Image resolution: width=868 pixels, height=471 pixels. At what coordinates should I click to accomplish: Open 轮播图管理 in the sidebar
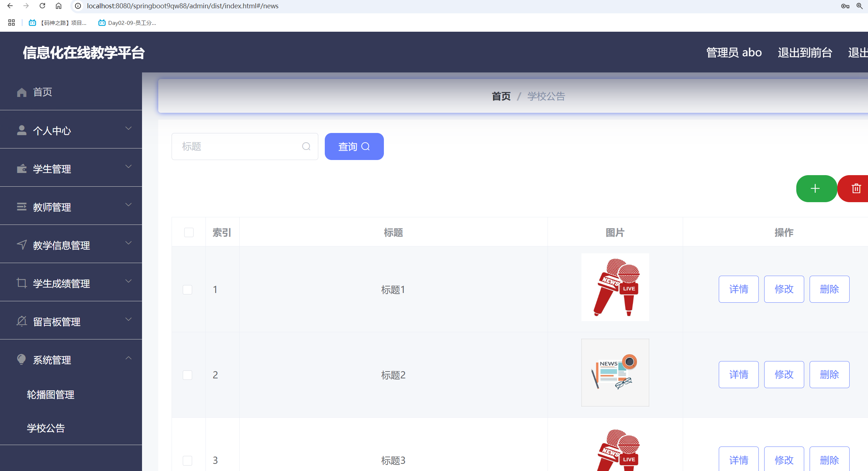(x=50, y=394)
